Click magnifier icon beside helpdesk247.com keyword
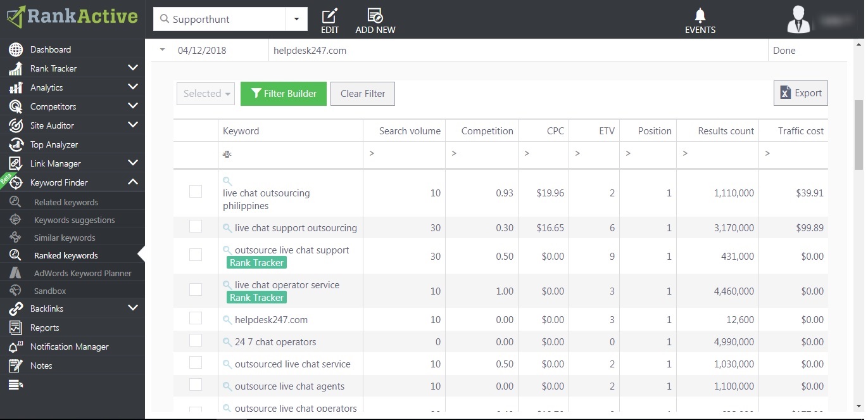This screenshot has width=868, height=420. (x=227, y=320)
